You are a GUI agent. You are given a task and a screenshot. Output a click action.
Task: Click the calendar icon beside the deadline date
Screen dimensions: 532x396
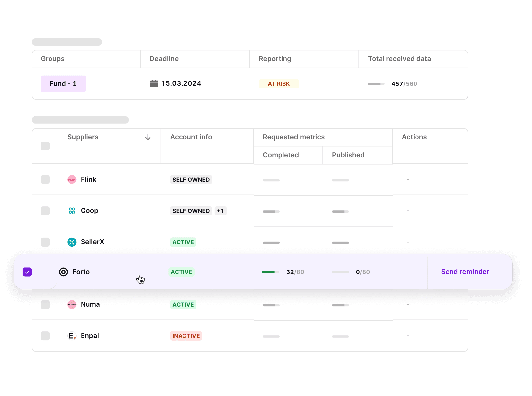(x=154, y=84)
